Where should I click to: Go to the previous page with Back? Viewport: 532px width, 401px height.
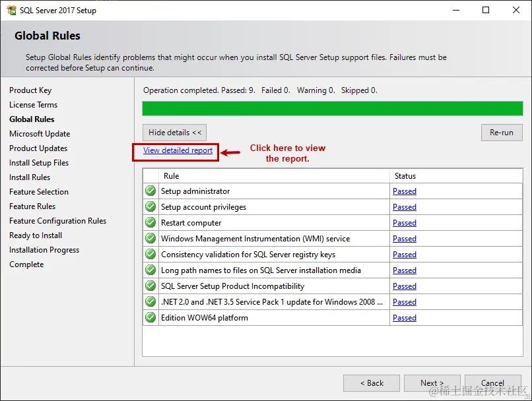click(372, 383)
